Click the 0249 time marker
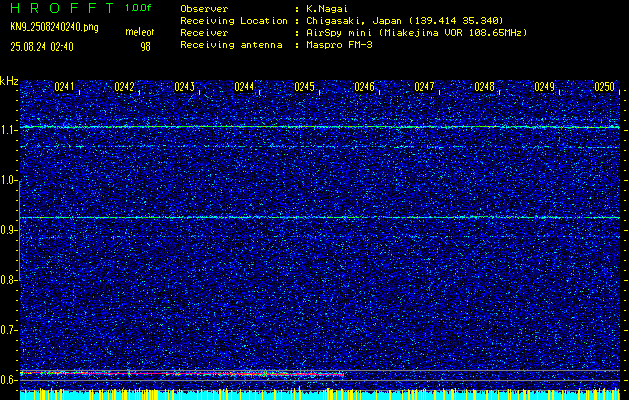This screenshot has width=629, height=400. click(545, 87)
